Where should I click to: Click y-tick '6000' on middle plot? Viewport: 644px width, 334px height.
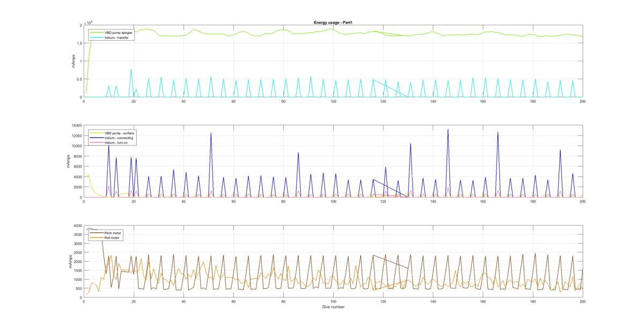(x=77, y=166)
